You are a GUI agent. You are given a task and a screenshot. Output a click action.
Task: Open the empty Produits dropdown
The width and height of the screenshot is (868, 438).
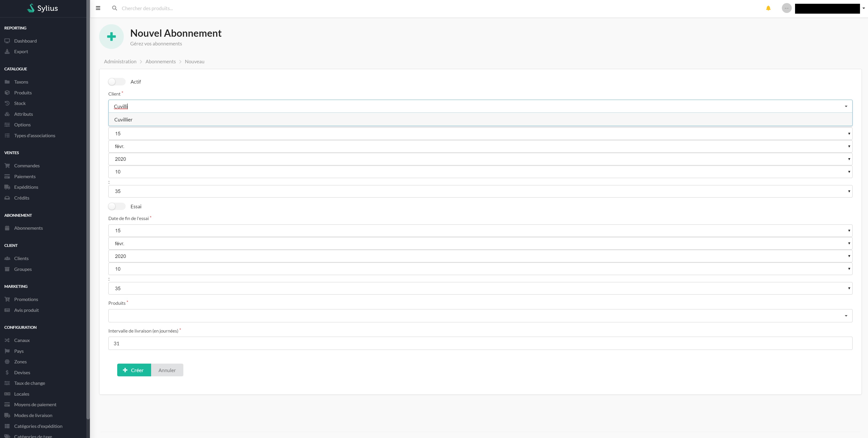click(480, 316)
